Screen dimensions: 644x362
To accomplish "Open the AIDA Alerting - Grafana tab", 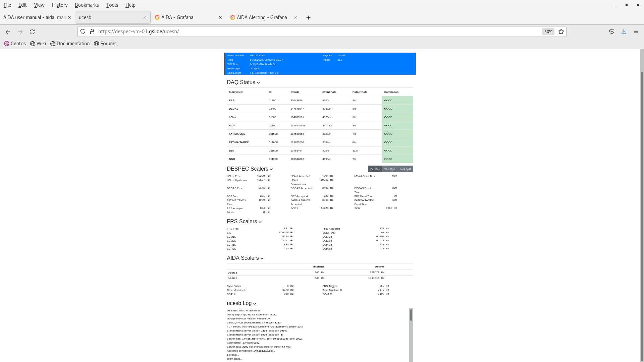I will [261, 17].
